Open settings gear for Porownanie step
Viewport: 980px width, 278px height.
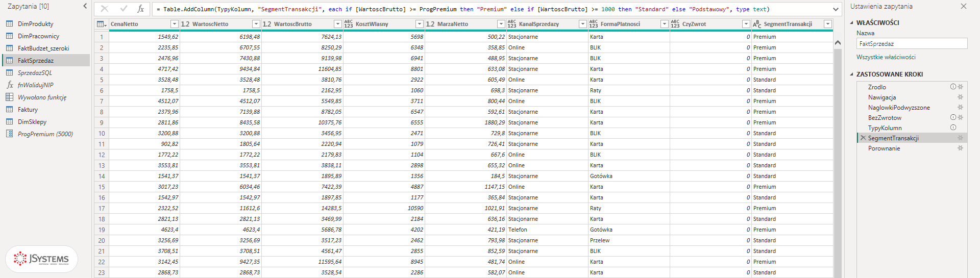tap(960, 148)
